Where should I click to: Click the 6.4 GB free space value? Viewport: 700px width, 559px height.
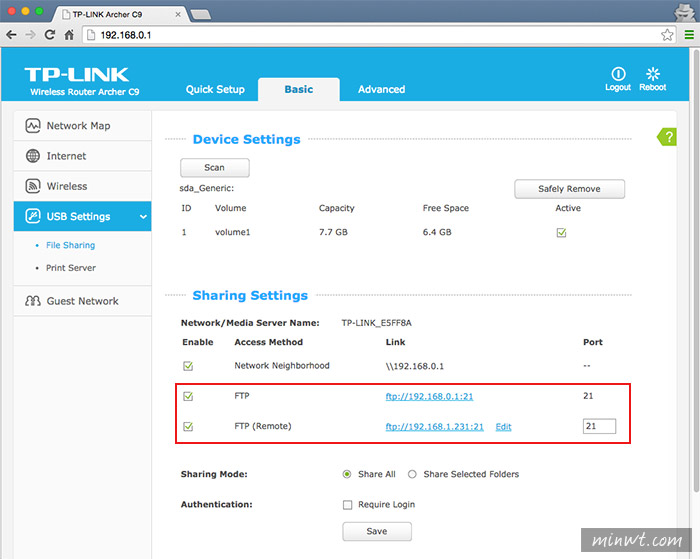437,232
